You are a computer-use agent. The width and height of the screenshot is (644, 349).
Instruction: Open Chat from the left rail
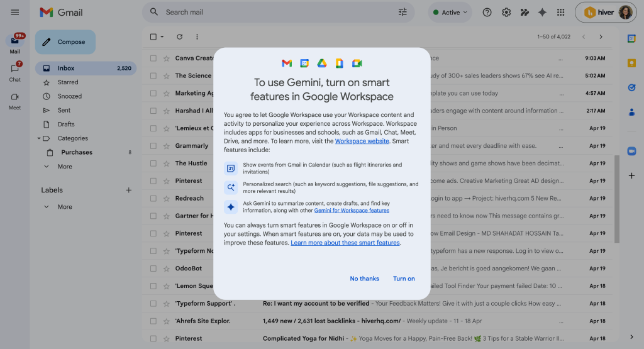[x=15, y=72]
